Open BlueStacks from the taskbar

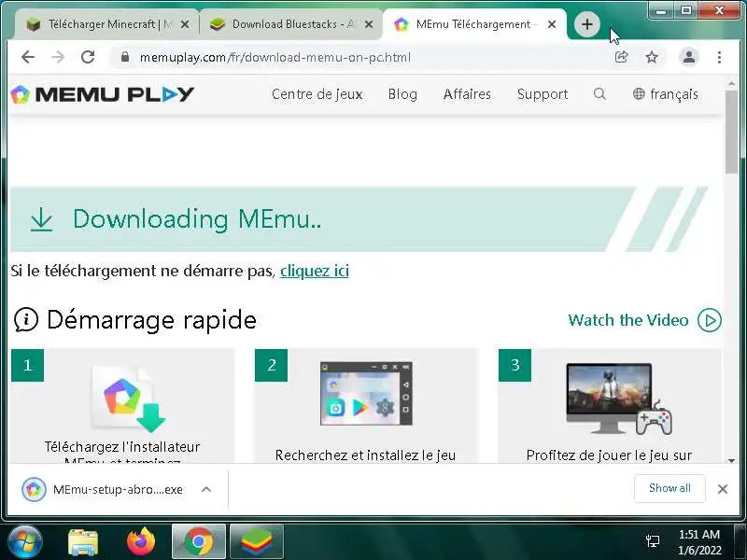click(x=256, y=541)
